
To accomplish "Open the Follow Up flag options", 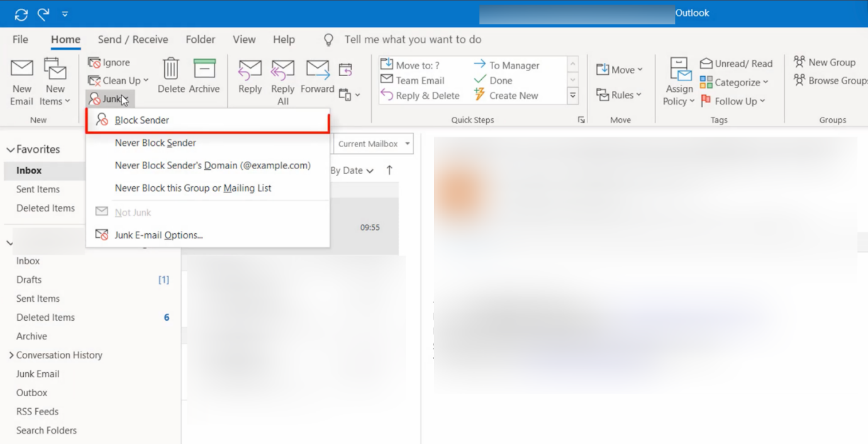I will point(733,101).
